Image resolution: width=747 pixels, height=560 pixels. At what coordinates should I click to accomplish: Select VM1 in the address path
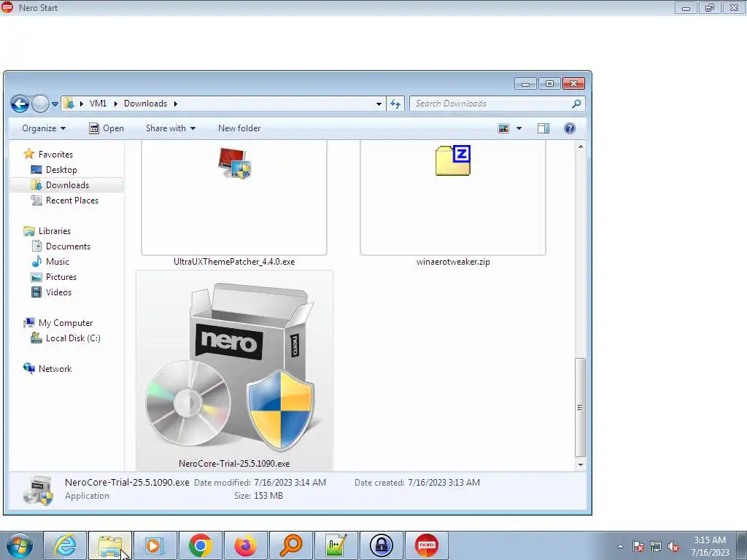(x=98, y=104)
